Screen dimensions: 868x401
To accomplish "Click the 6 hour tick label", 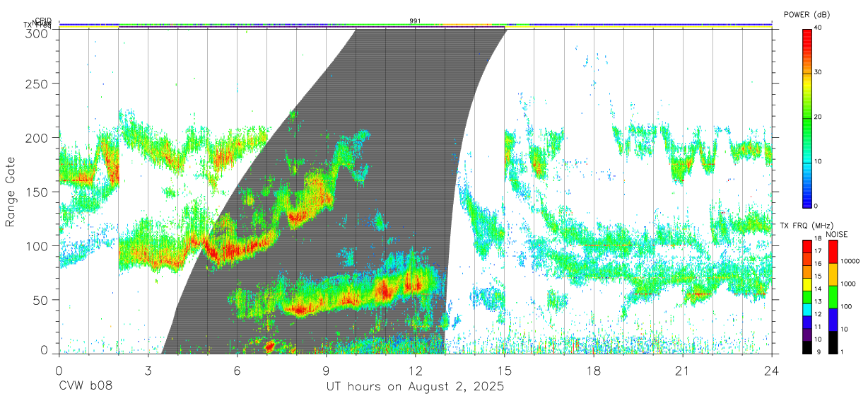I will tap(237, 370).
